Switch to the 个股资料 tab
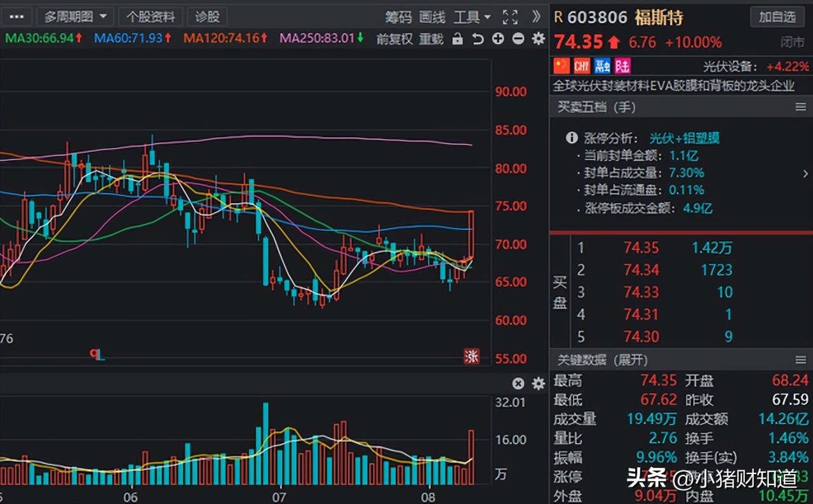This screenshot has width=813, height=504. click(x=150, y=17)
